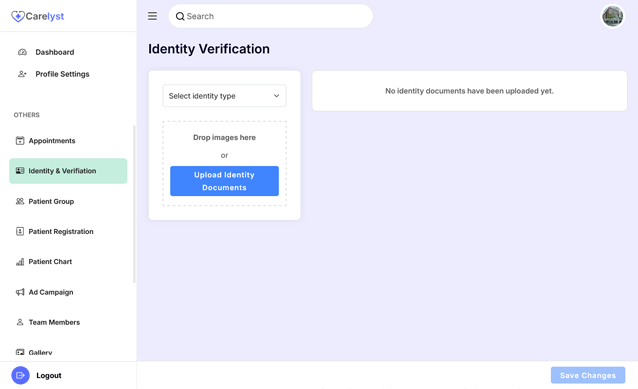Click the Save Changes button
The height and width of the screenshot is (389, 638).
pyautogui.click(x=588, y=375)
